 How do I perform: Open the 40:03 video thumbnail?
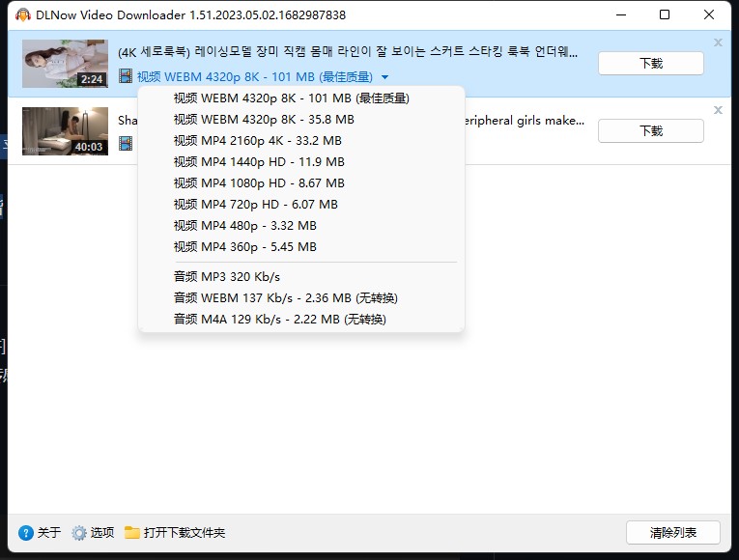click(x=65, y=131)
